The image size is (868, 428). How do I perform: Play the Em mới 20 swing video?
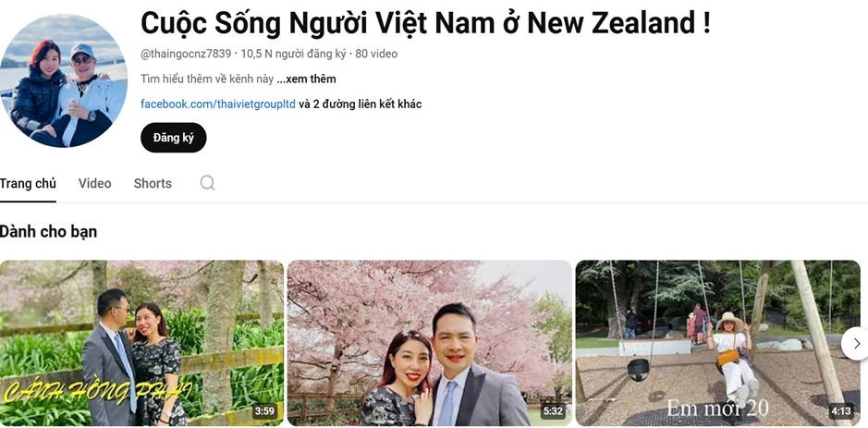718,343
